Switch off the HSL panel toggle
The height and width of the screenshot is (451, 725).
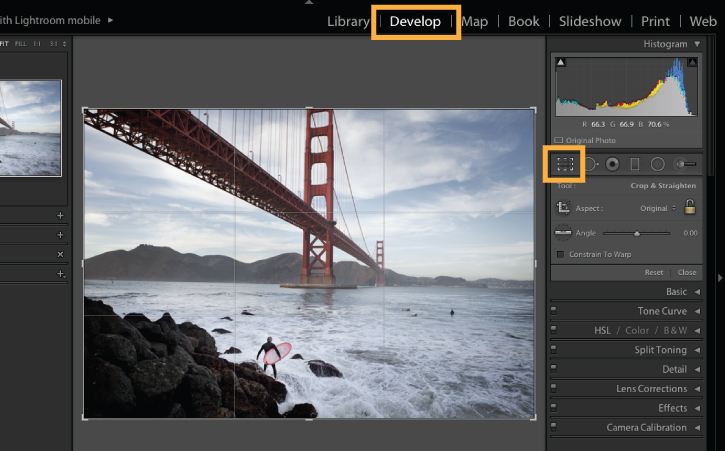[x=553, y=330]
